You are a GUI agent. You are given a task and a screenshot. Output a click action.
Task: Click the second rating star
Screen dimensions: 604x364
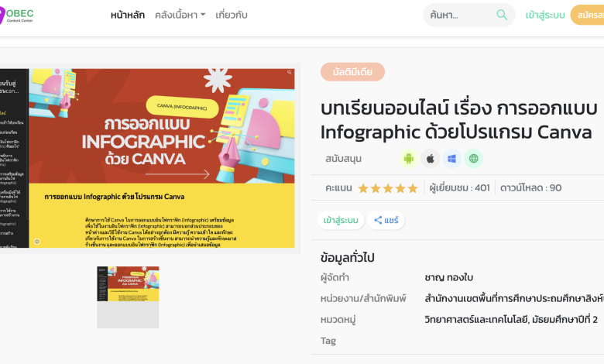tap(376, 188)
